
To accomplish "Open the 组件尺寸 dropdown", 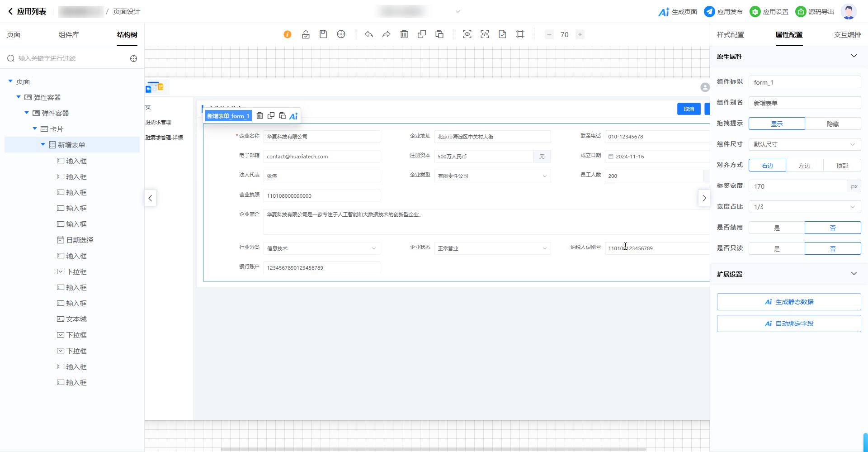I will (x=804, y=145).
